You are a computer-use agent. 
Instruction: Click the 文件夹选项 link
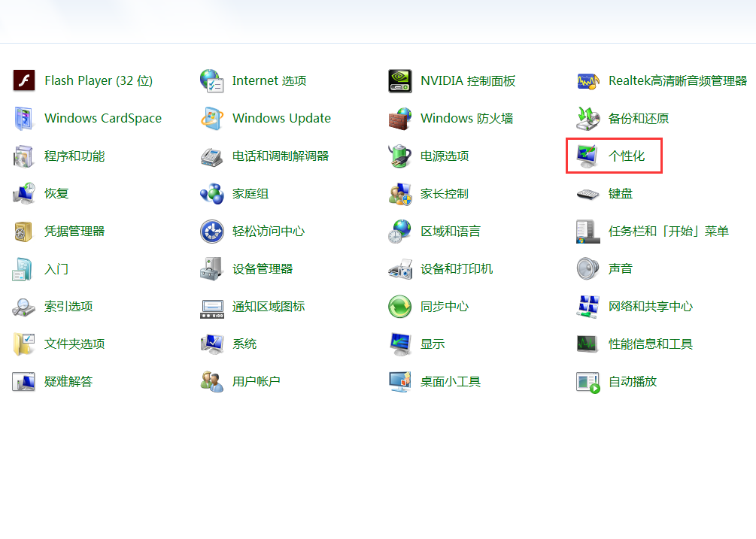click(x=74, y=344)
